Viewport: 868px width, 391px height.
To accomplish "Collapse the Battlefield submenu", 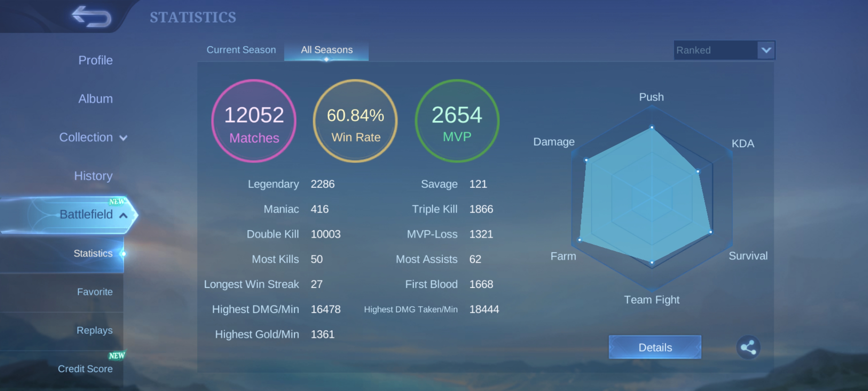I will [x=123, y=215].
